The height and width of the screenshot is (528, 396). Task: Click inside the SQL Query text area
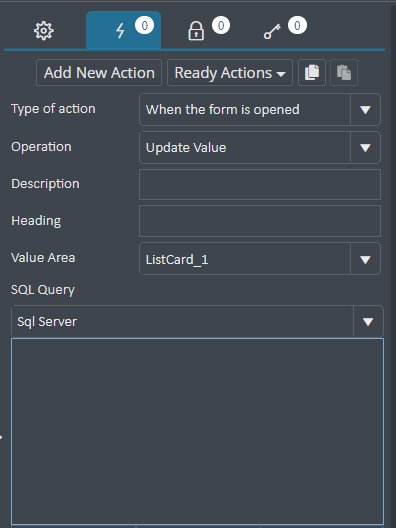coord(197,432)
